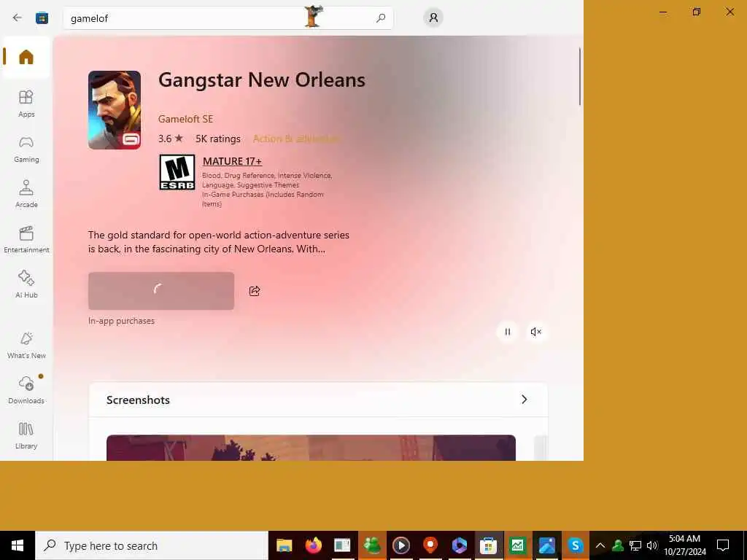The height and width of the screenshot is (560, 747).
Task: Click the ESRB M rating badge
Action: (x=177, y=172)
